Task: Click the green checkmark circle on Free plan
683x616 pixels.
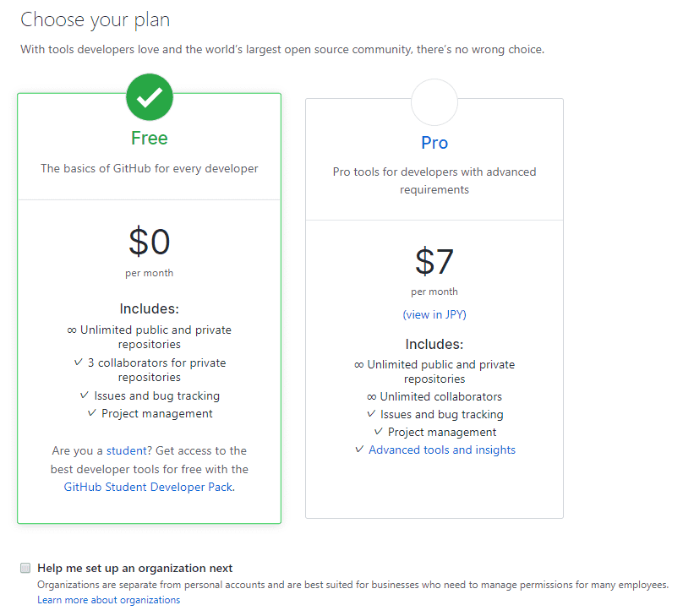Action: click(x=150, y=97)
